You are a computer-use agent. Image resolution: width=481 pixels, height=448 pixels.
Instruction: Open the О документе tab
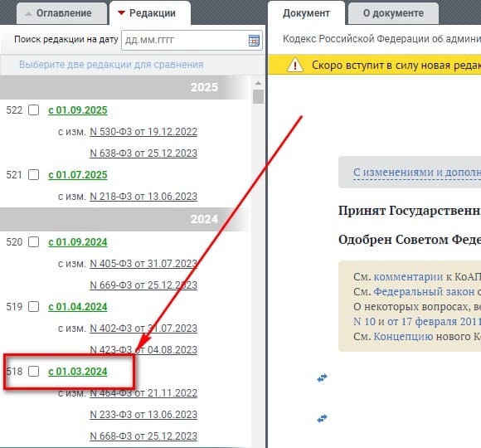click(393, 13)
